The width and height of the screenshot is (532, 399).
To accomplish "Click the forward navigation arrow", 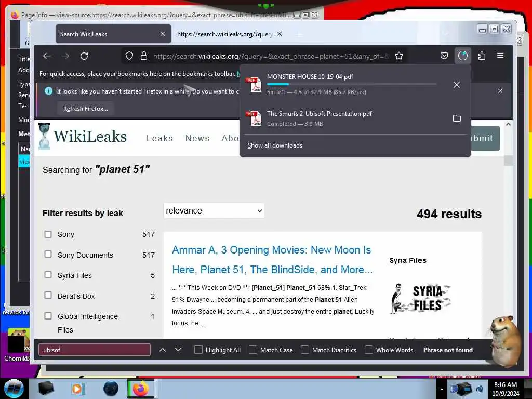I will click(x=65, y=56).
